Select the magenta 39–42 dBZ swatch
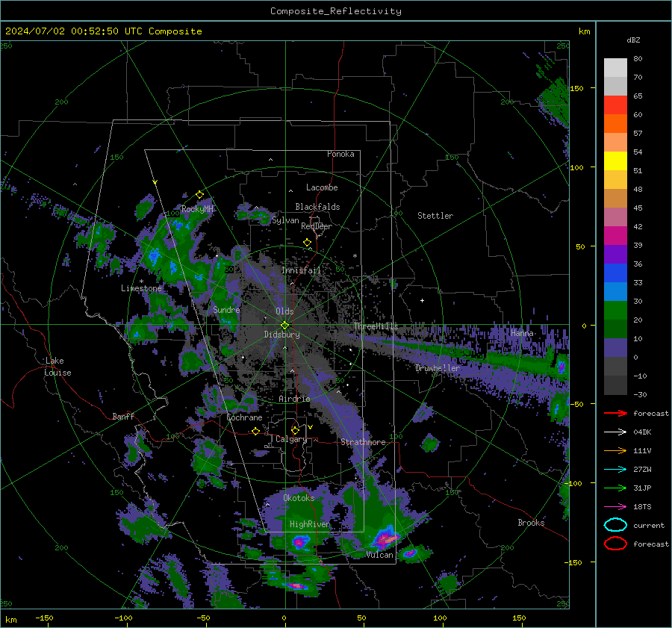672x628 pixels. [x=615, y=235]
